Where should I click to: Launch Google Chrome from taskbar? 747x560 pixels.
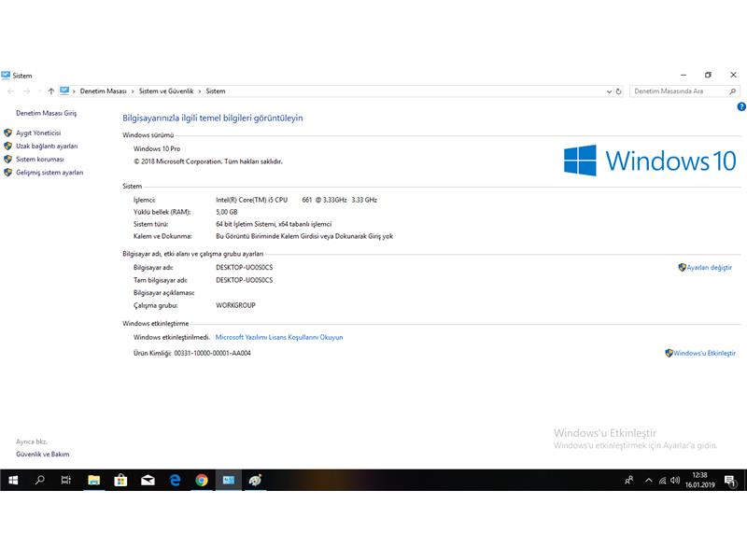pos(202,480)
